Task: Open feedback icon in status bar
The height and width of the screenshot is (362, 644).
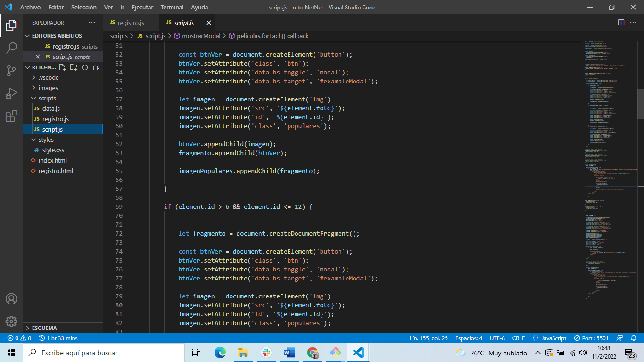Action: pos(620,338)
